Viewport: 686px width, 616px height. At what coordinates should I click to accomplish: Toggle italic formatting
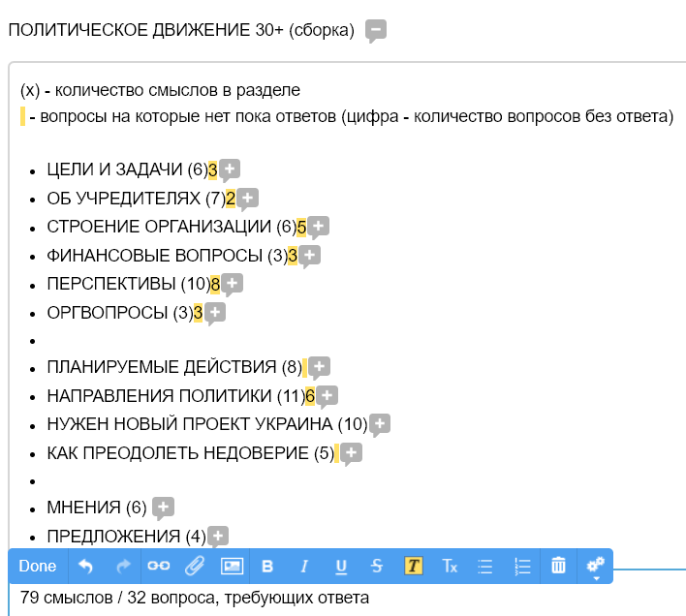pyautogui.click(x=304, y=567)
